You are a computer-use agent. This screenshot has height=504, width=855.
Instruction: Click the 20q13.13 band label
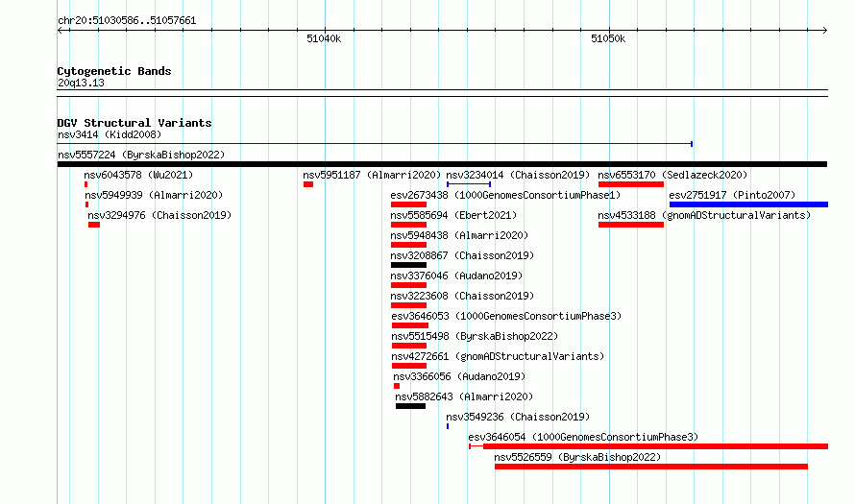[x=81, y=83]
